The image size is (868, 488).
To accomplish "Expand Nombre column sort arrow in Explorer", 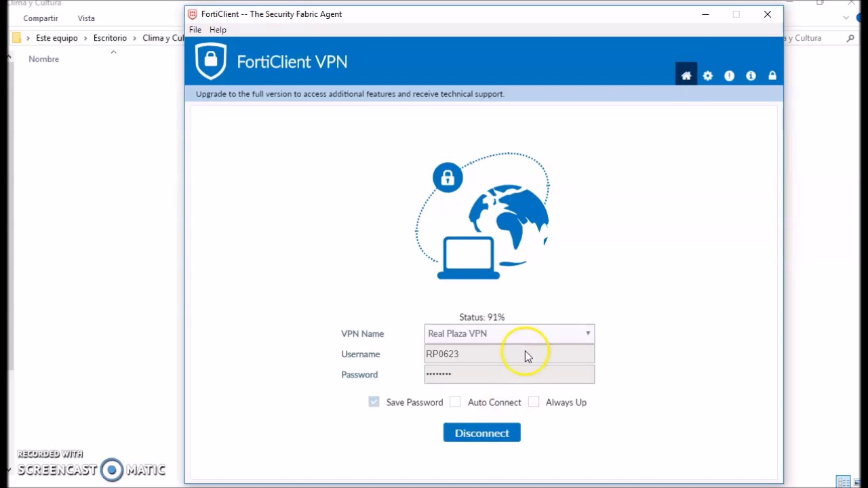I will (x=113, y=52).
